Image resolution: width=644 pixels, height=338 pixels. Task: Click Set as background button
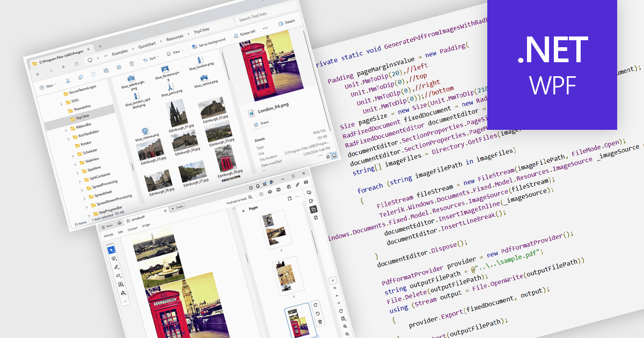[x=208, y=40]
